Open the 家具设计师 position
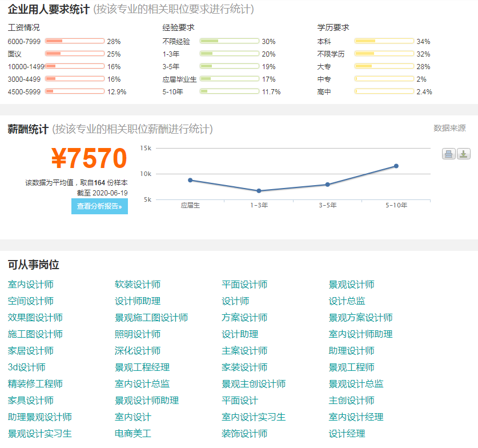478x448 pixels. [30, 400]
